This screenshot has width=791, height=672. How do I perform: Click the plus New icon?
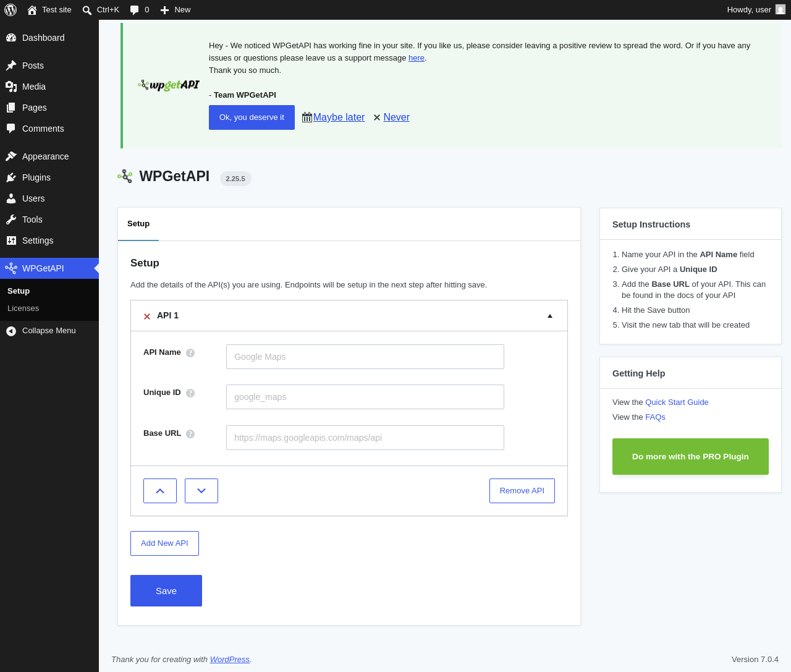[x=164, y=10]
